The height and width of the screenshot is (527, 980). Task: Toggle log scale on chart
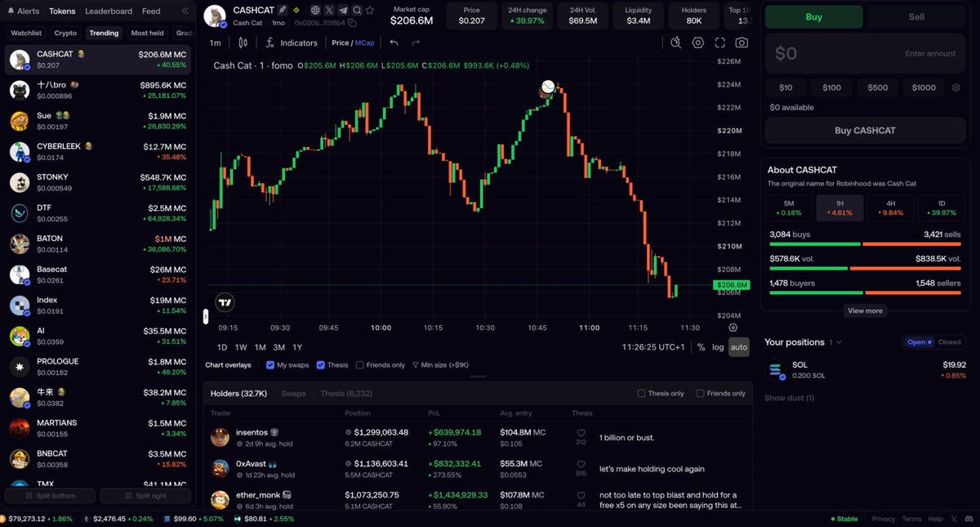[x=718, y=346]
